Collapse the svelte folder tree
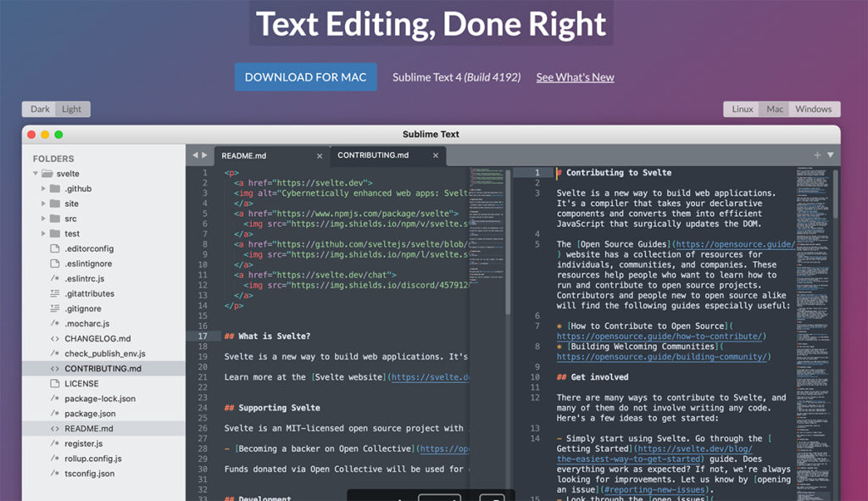868x501 pixels. [34, 173]
